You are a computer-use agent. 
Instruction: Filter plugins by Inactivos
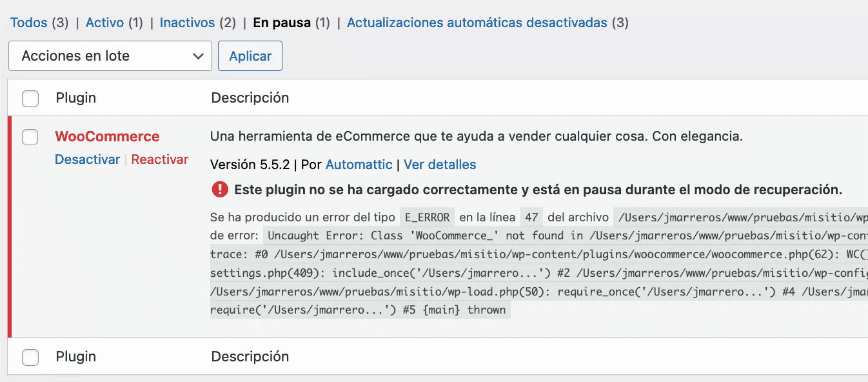(x=187, y=23)
